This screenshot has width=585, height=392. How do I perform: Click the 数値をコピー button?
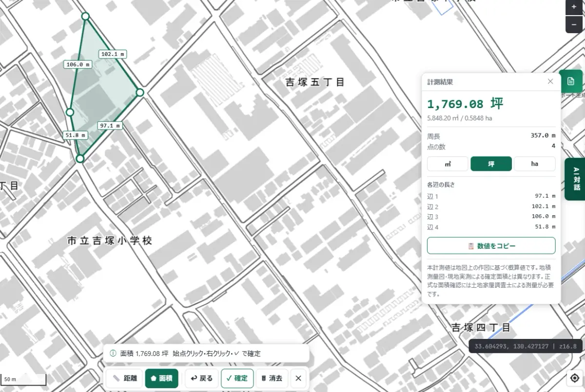click(491, 246)
